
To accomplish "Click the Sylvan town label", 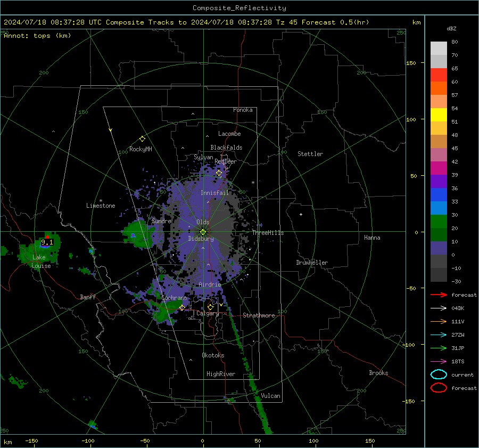I will pyautogui.click(x=203, y=157).
